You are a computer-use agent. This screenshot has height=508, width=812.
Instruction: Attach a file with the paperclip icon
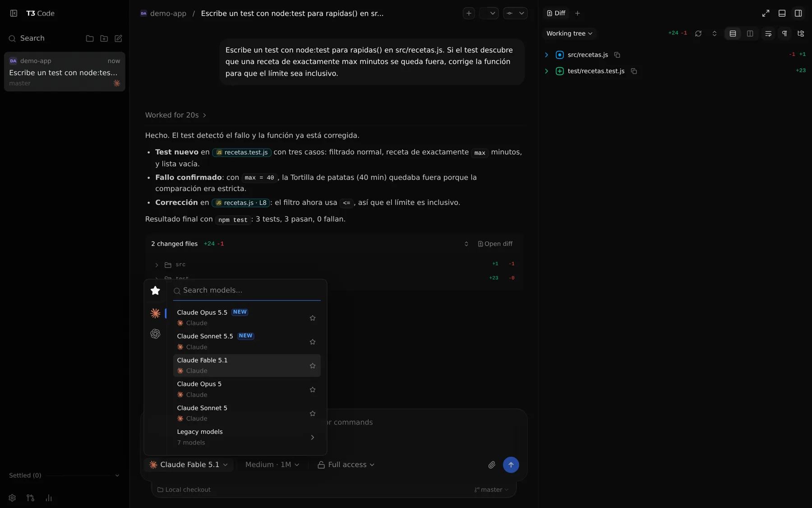point(492,465)
